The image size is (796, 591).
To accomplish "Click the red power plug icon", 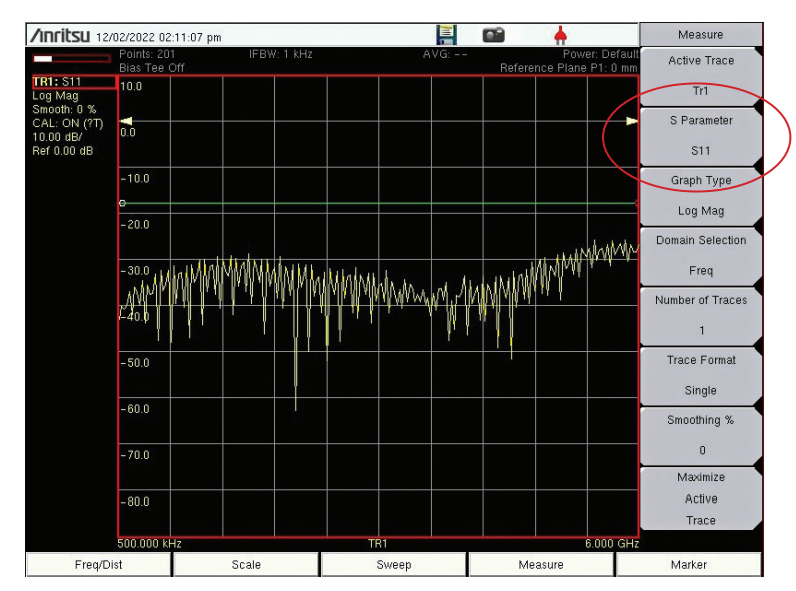I will [560, 36].
